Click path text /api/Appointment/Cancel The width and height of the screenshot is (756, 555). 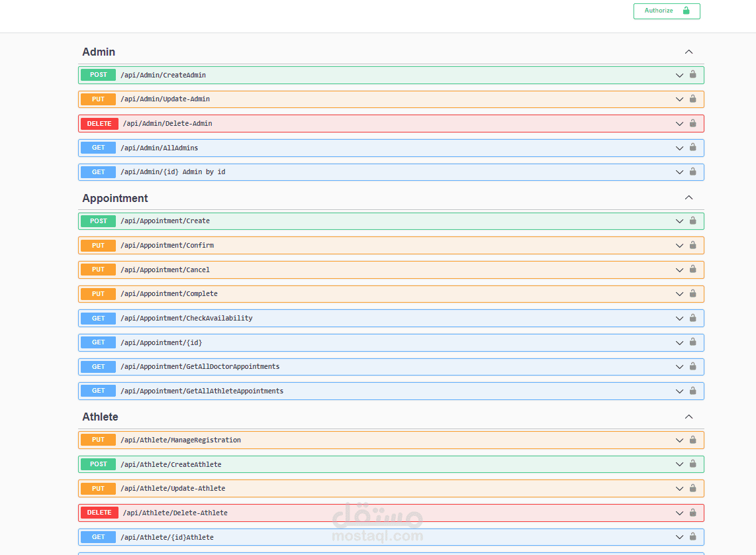(x=165, y=270)
